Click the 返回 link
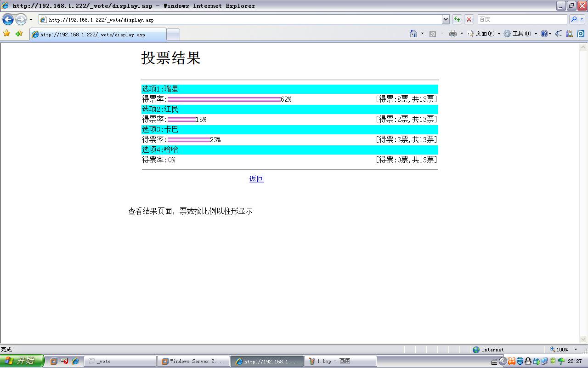 click(x=256, y=179)
